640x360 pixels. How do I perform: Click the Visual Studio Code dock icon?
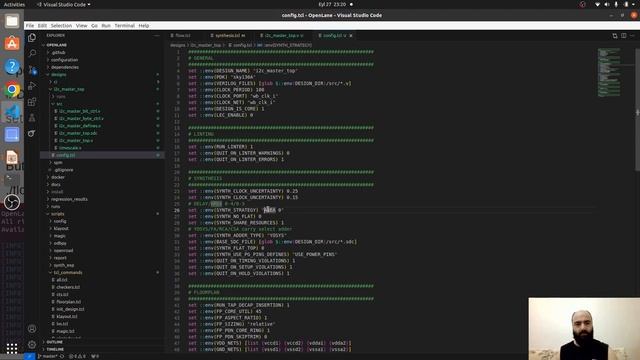12,112
